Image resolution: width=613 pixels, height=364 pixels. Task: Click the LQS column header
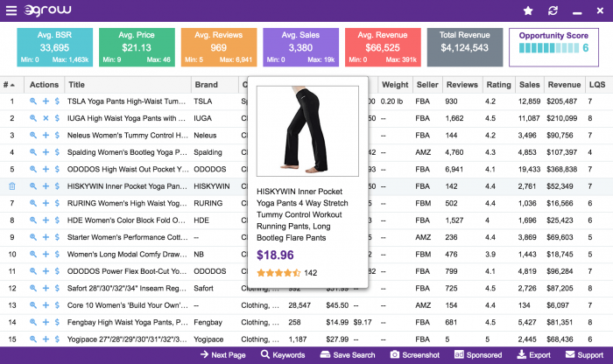pyautogui.click(x=597, y=85)
